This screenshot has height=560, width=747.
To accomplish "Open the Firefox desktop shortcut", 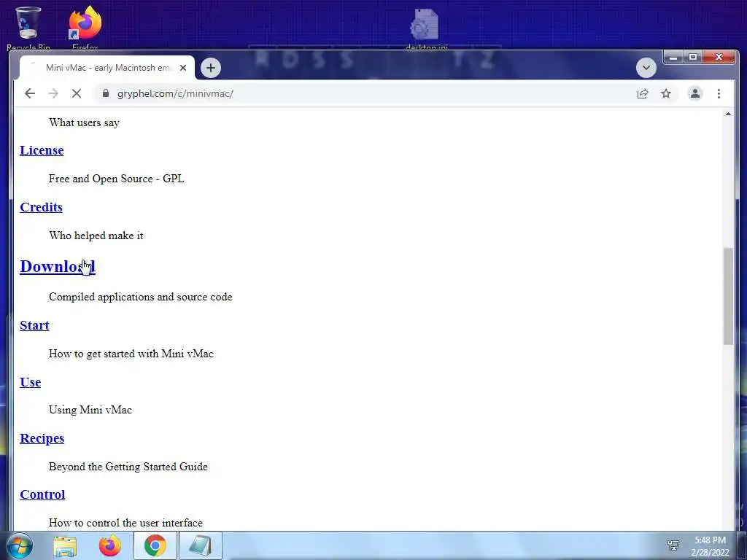I will (85, 28).
